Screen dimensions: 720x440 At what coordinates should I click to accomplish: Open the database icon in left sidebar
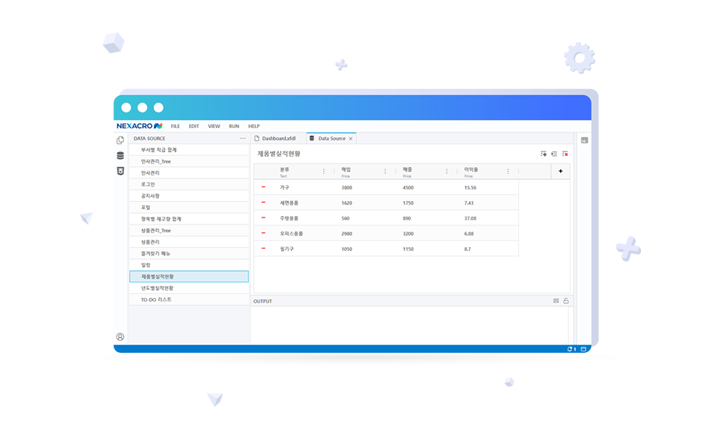121,156
